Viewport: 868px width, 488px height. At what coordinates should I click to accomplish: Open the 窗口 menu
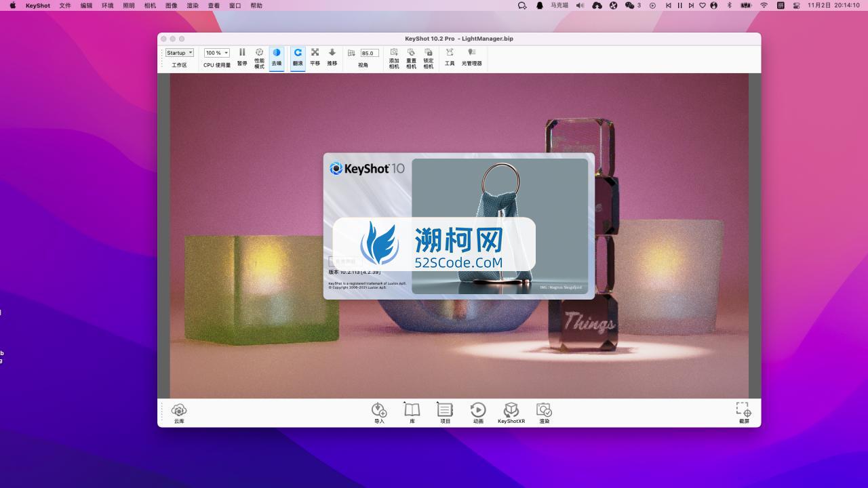pyautogui.click(x=235, y=5)
